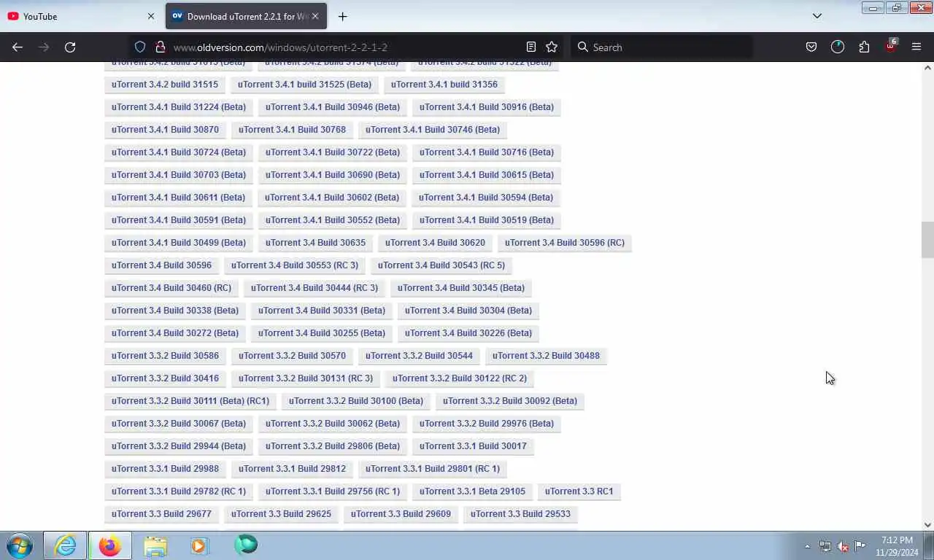Select uTorrent 3.3.2 Build 29976 (Beta)
This screenshot has width=934, height=560.
tap(487, 424)
